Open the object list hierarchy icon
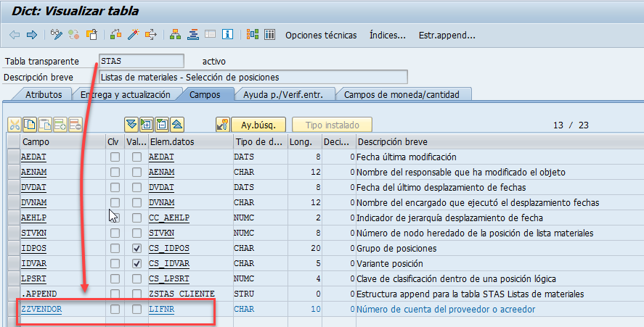644x327 pixels. [x=176, y=35]
